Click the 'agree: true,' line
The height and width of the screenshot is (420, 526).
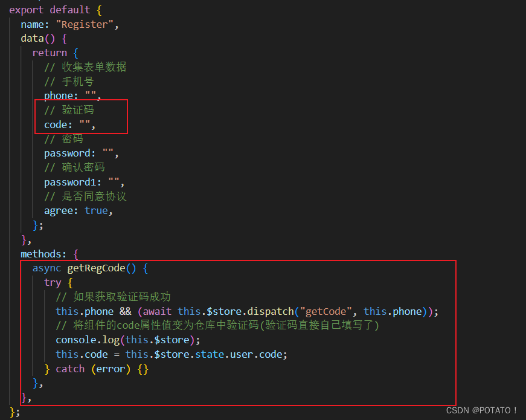pyautogui.click(x=78, y=210)
